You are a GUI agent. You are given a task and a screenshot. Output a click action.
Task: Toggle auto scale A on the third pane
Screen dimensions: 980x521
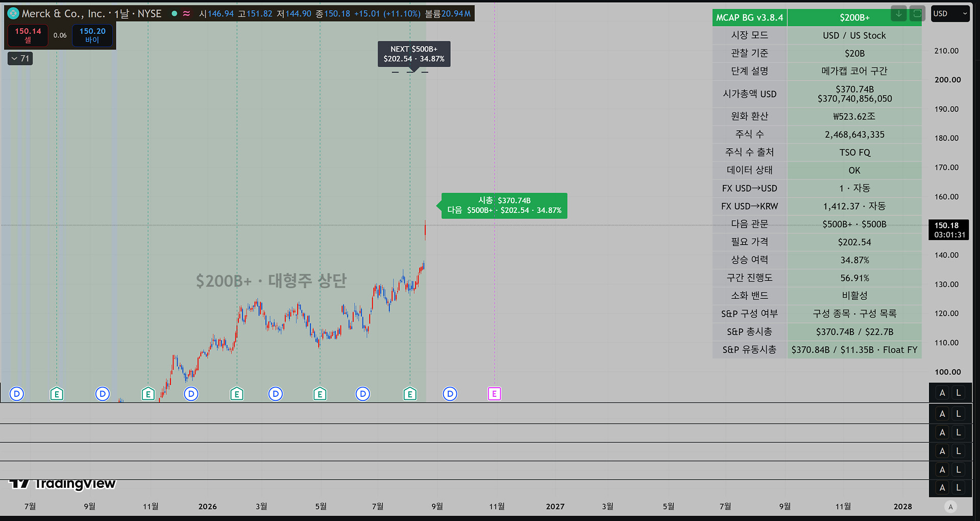pos(942,433)
